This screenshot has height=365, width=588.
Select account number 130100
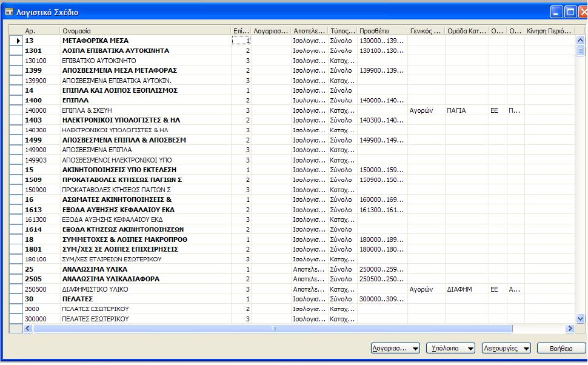(35, 61)
